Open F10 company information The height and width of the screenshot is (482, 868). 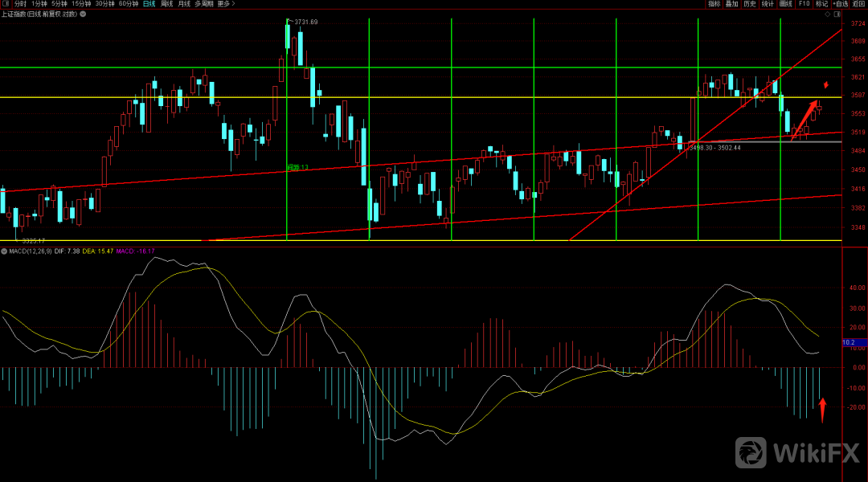[804, 4]
